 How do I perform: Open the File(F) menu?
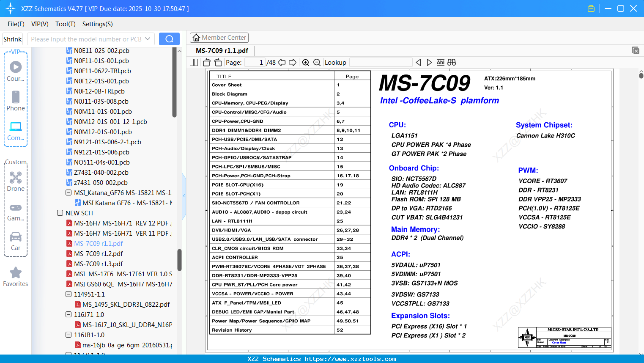point(16,24)
